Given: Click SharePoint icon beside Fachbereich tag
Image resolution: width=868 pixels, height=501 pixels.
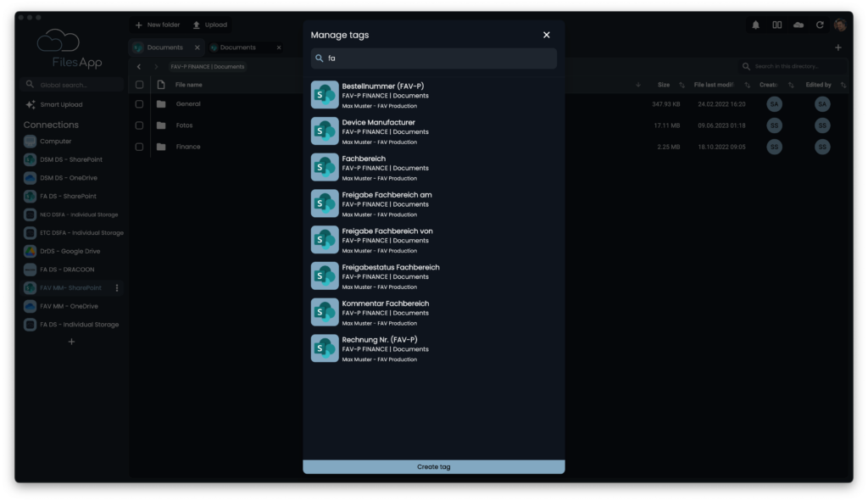Looking at the screenshot, I should [325, 167].
